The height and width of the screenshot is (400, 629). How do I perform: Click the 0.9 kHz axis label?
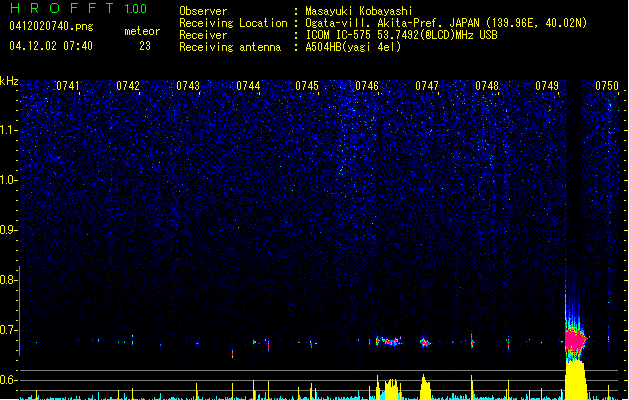tap(8, 230)
